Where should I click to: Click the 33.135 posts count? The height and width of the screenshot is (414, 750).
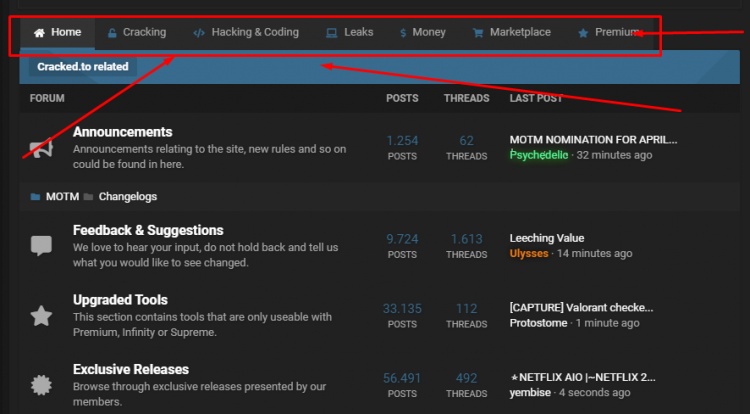click(402, 309)
